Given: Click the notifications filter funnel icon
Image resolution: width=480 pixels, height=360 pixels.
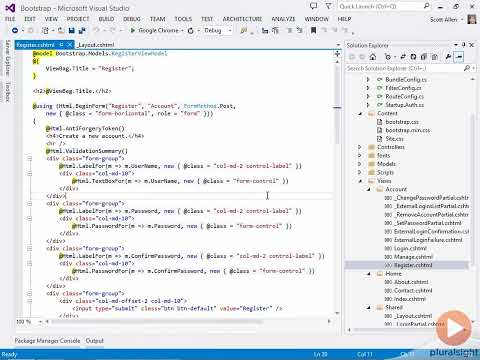Looking at the screenshot, I should pos(328,6).
